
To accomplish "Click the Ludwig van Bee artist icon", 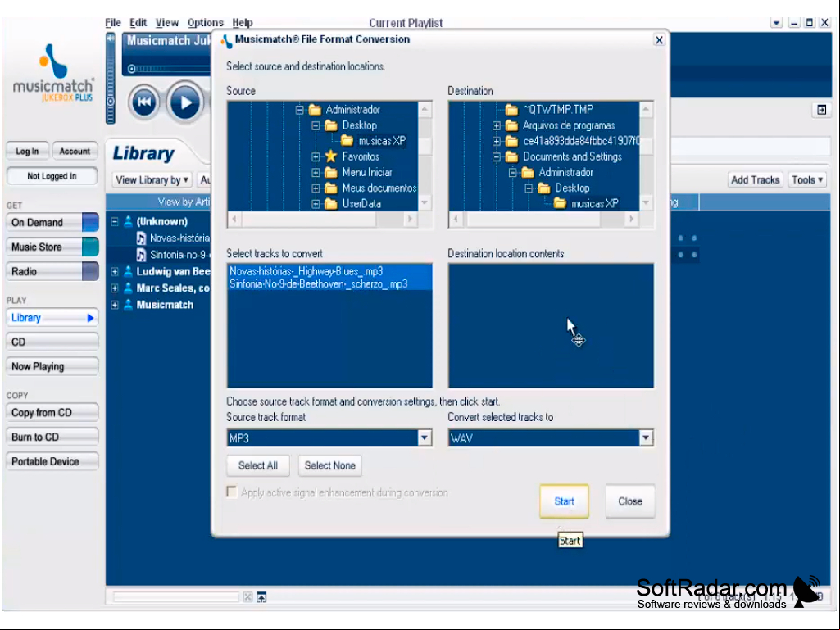I will (x=128, y=272).
